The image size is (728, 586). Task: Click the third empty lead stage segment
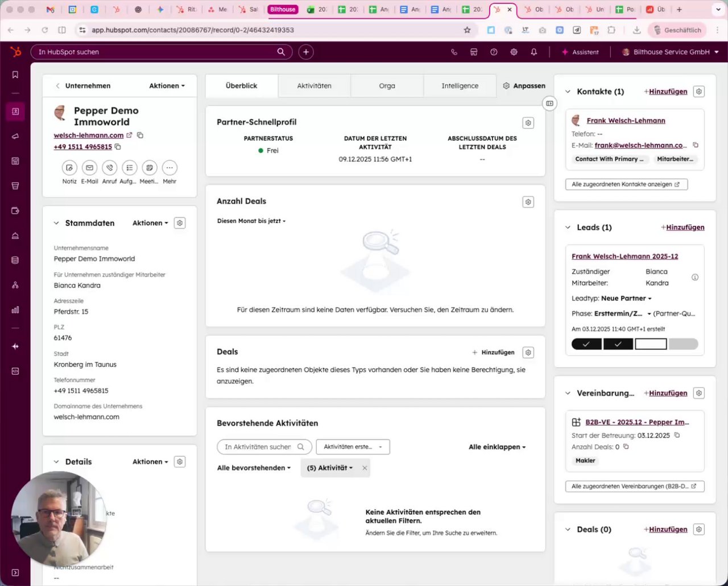pyautogui.click(x=651, y=344)
